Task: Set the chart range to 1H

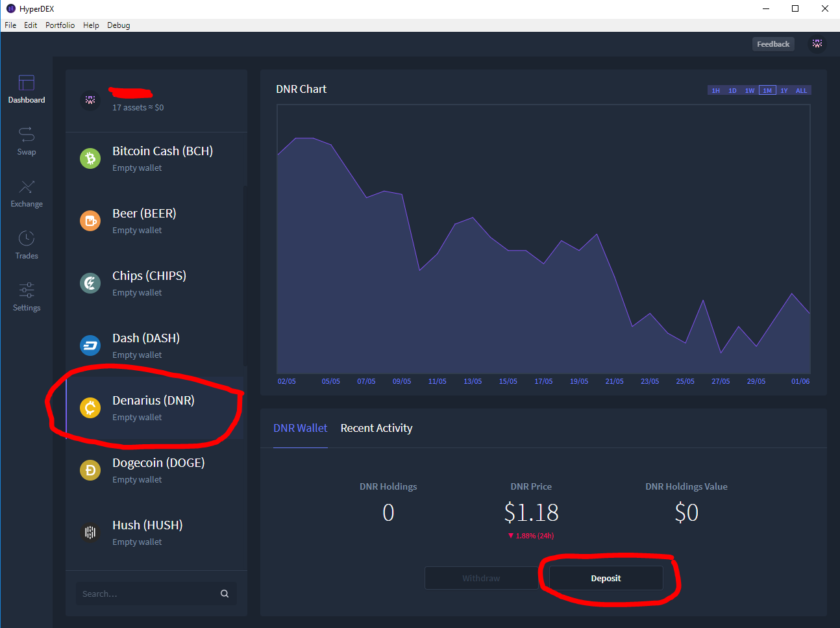Action: 716,90
